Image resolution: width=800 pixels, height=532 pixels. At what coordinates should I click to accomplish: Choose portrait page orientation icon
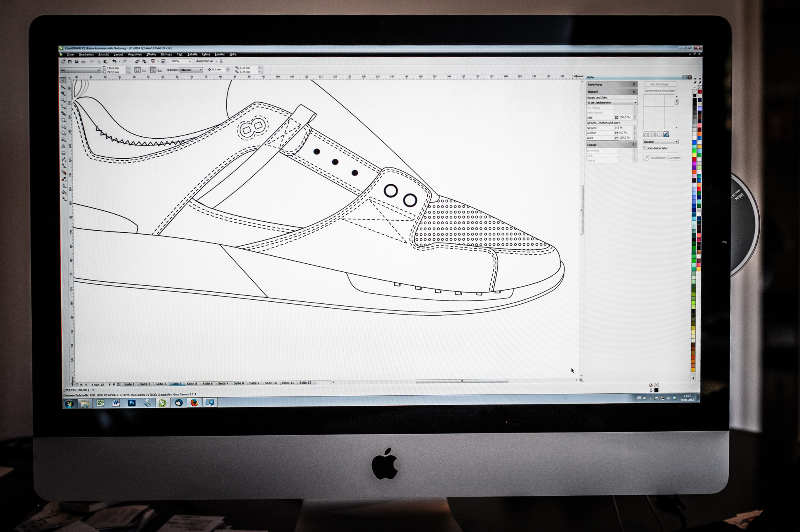pos(138,70)
